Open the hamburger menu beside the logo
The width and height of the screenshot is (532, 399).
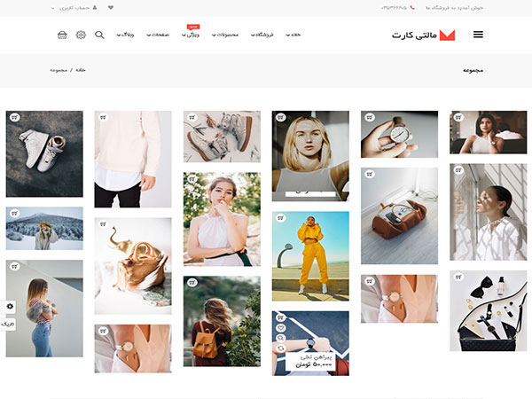coord(478,35)
